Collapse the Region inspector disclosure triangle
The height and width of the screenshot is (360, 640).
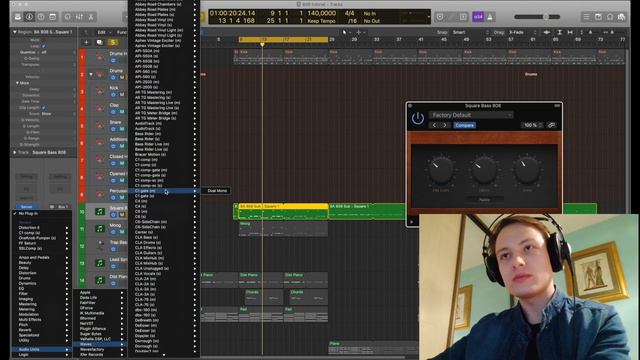coord(15,32)
